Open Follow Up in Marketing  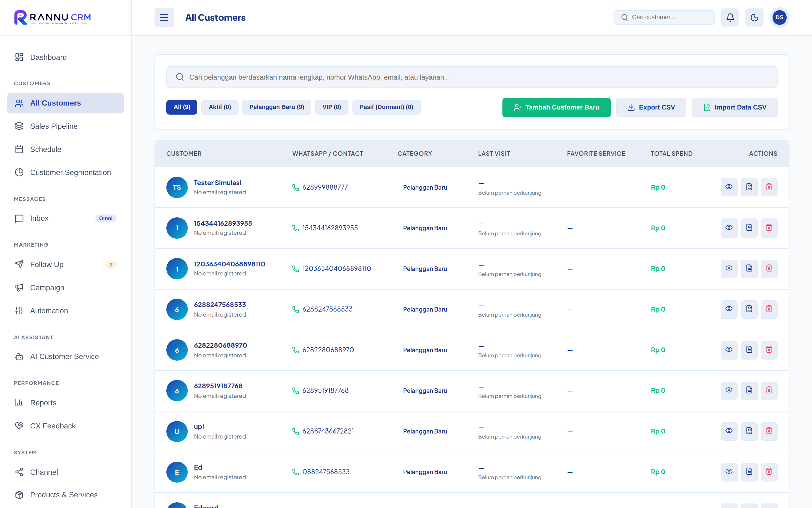(x=66, y=265)
